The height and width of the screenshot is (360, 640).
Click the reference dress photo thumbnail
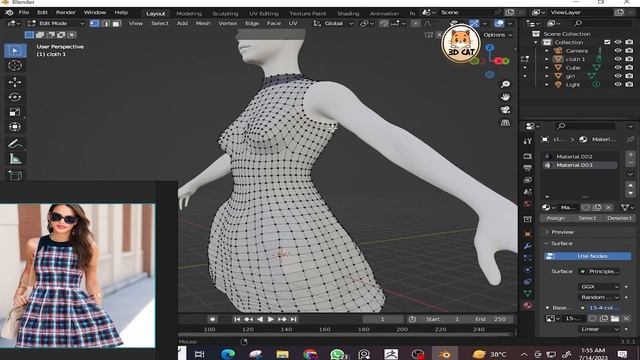[x=78, y=276]
